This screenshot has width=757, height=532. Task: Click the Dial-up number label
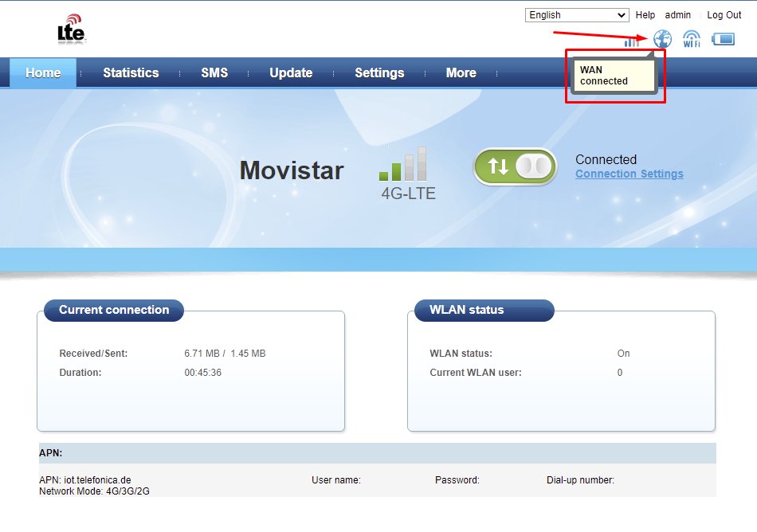(x=580, y=480)
